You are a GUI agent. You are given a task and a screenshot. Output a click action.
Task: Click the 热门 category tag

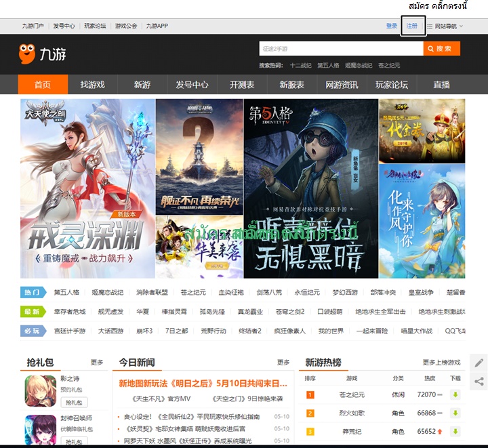click(x=33, y=292)
